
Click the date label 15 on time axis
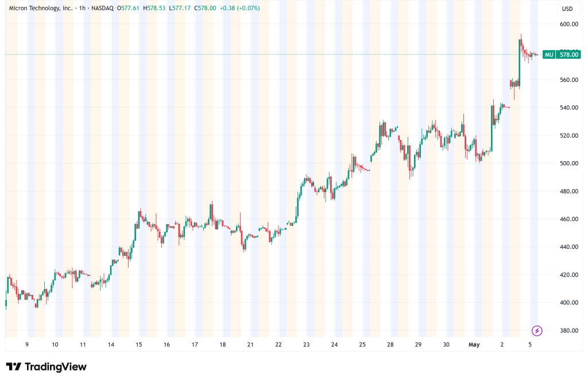139,345
